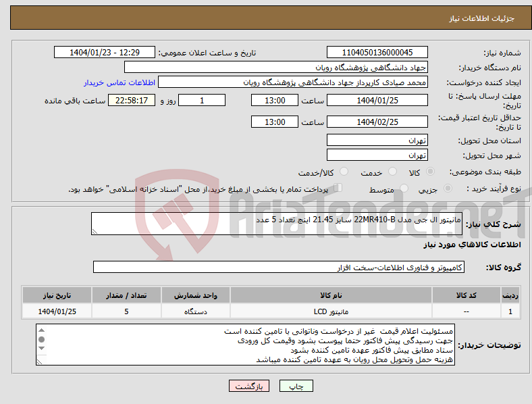Click the جزئیات اطلاعات نیاز page header
The width and height of the screenshot is (532, 404).
click(482, 18)
